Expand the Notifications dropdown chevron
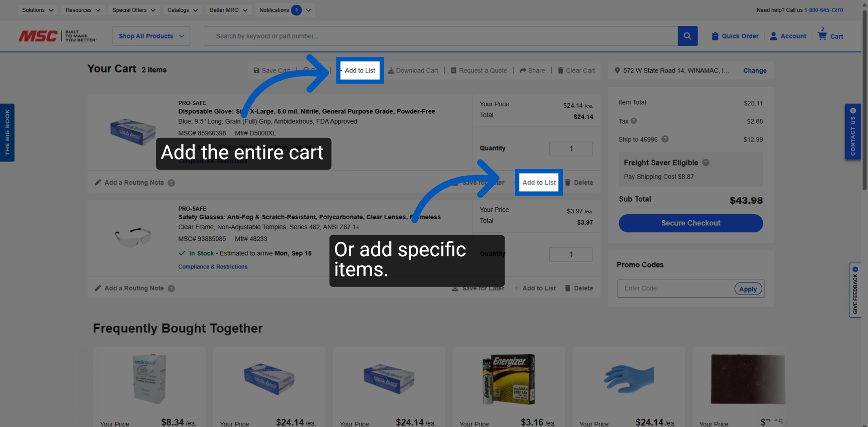Screen dimensions: 868x427 (308, 10)
